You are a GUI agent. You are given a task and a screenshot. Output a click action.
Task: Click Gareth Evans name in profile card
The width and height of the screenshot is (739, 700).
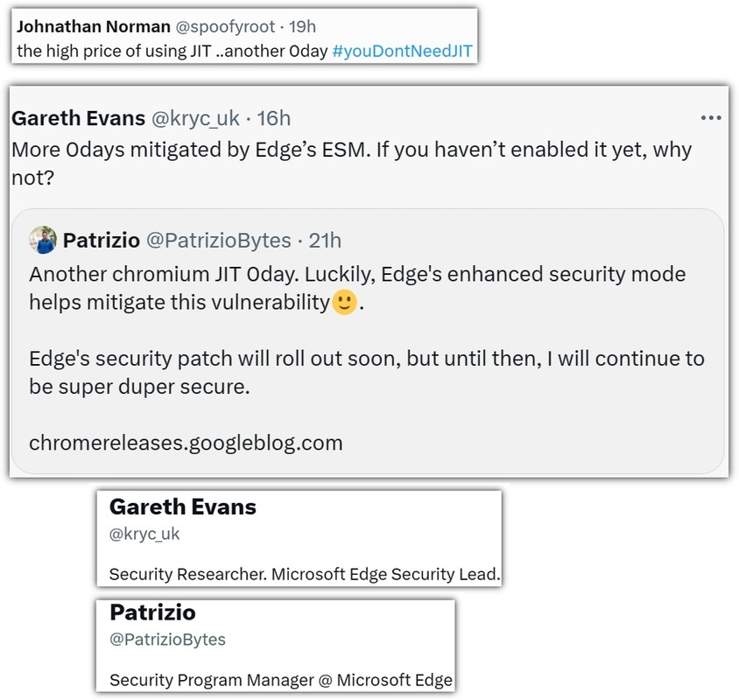pos(183,507)
